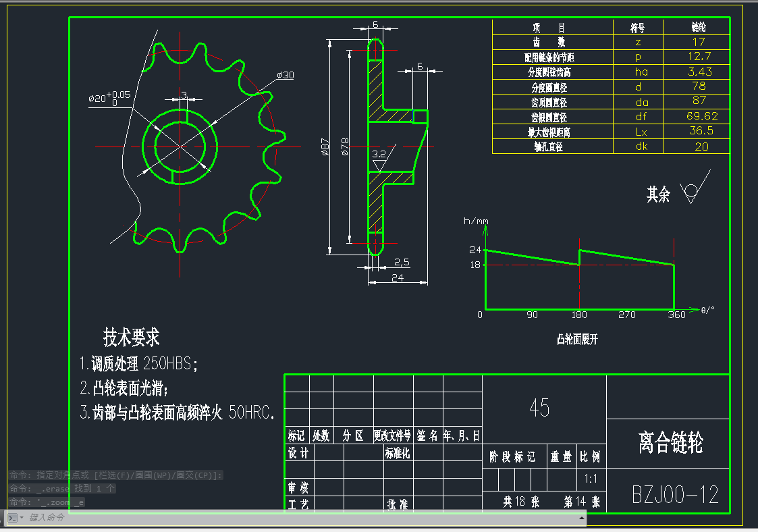Select the 指定对角点 command history line

[116, 475]
